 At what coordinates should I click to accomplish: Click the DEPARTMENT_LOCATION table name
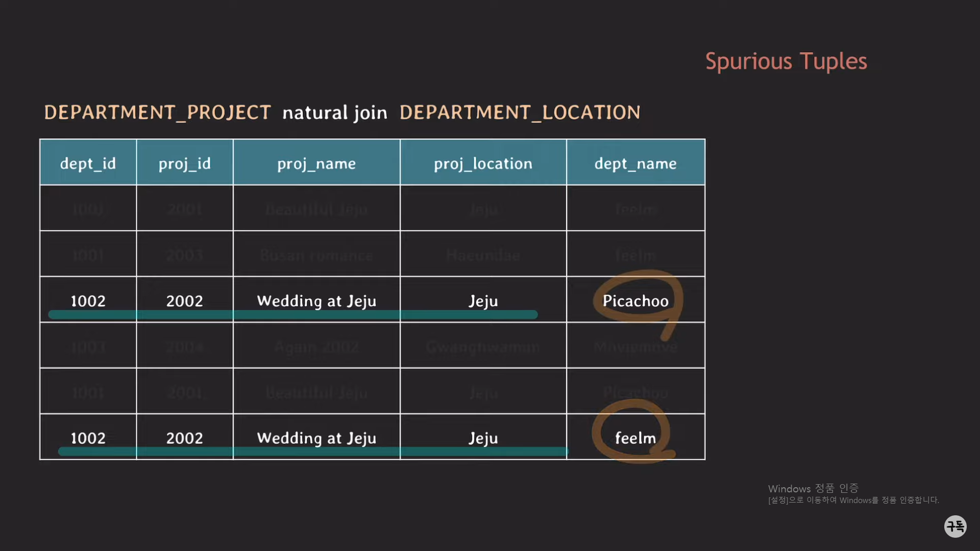pyautogui.click(x=520, y=112)
